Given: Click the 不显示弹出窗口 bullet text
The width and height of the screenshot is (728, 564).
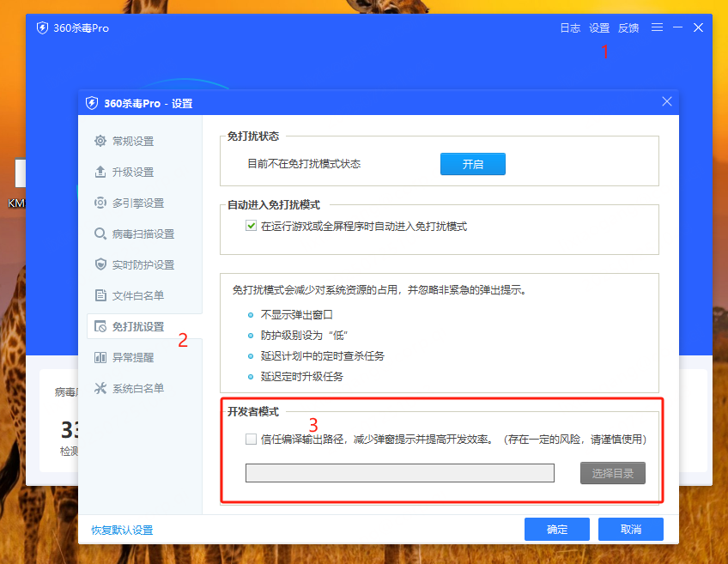Looking at the screenshot, I should click(x=297, y=315).
